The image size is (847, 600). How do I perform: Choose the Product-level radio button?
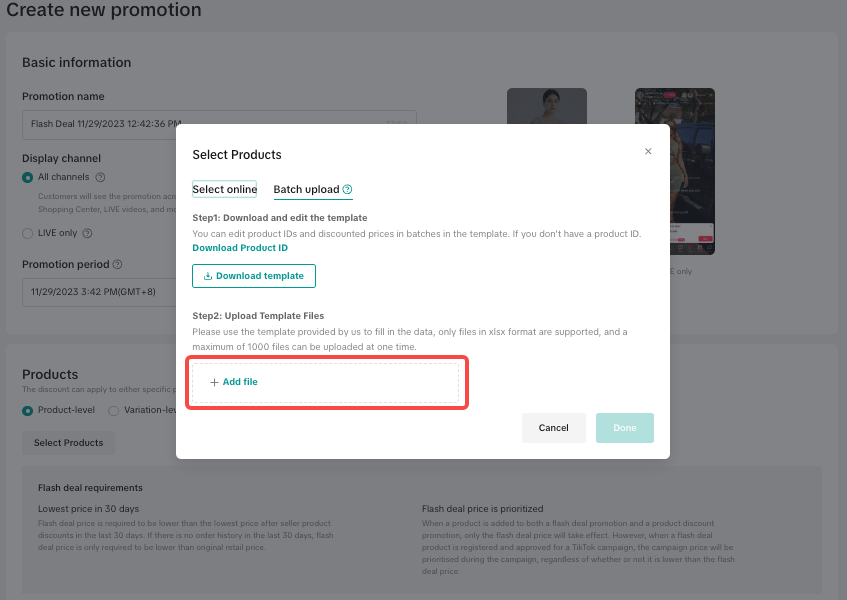(28, 410)
